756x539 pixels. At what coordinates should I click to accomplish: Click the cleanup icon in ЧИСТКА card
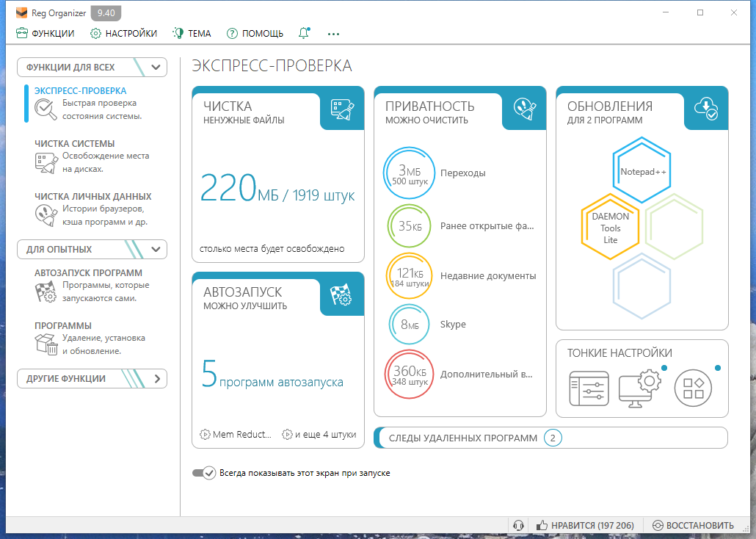[342, 108]
